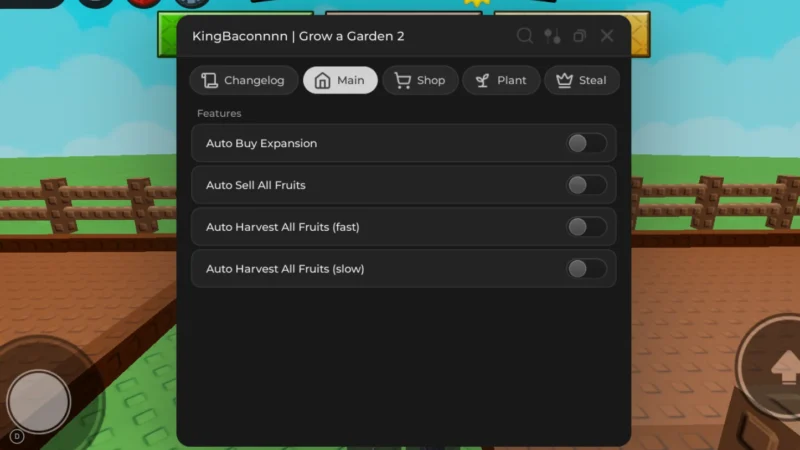Click the Auto Harvest All Fruits (slow) label
Screen dimensions: 800x450
(285, 269)
